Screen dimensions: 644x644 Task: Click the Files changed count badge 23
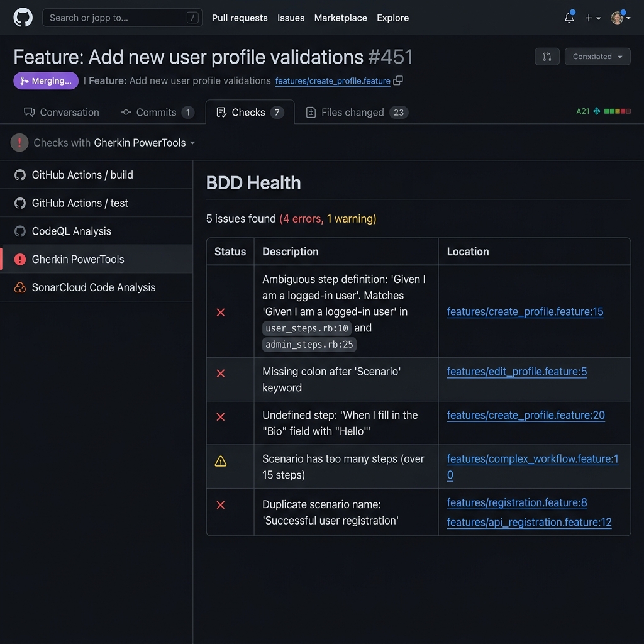point(398,113)
